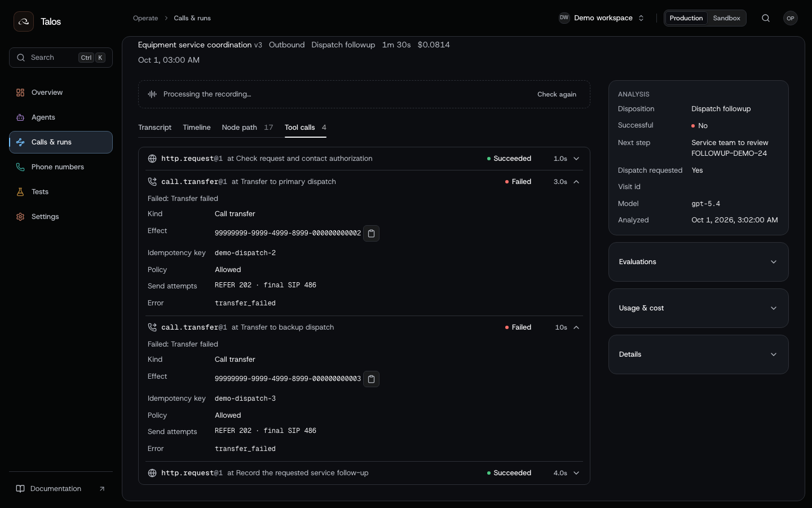Viewport: 812px width, 508px height.
Task: Click the Settings gear icon
Action: [20, 217]
